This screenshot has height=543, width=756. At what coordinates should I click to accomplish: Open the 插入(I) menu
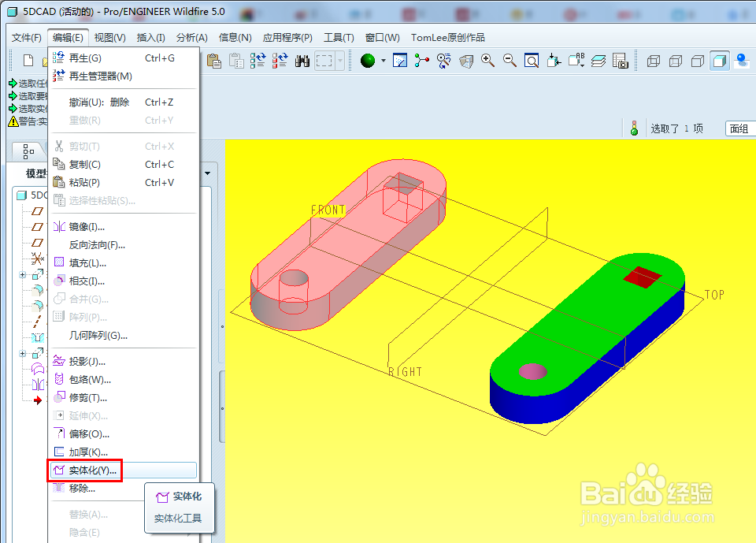click(150, 38)
